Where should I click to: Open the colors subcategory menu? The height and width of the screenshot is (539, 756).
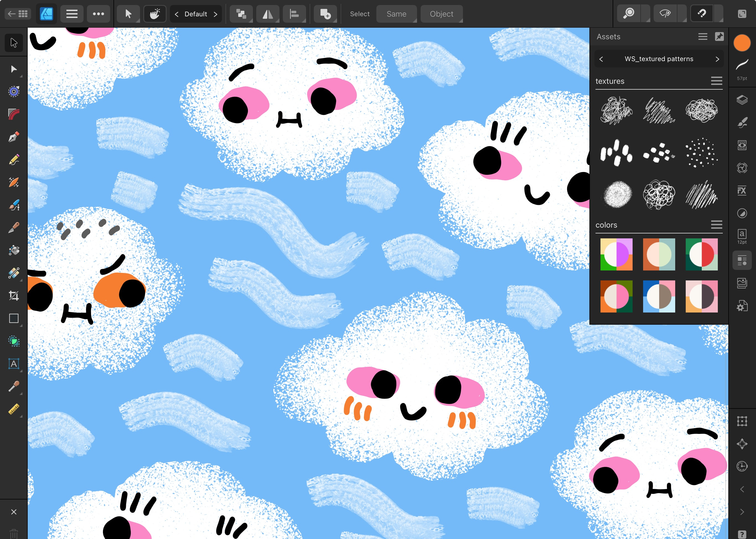[716, 225]
